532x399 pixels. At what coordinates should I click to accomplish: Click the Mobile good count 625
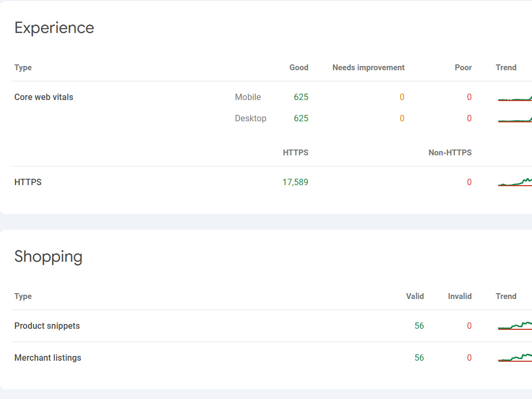point(301,97)
